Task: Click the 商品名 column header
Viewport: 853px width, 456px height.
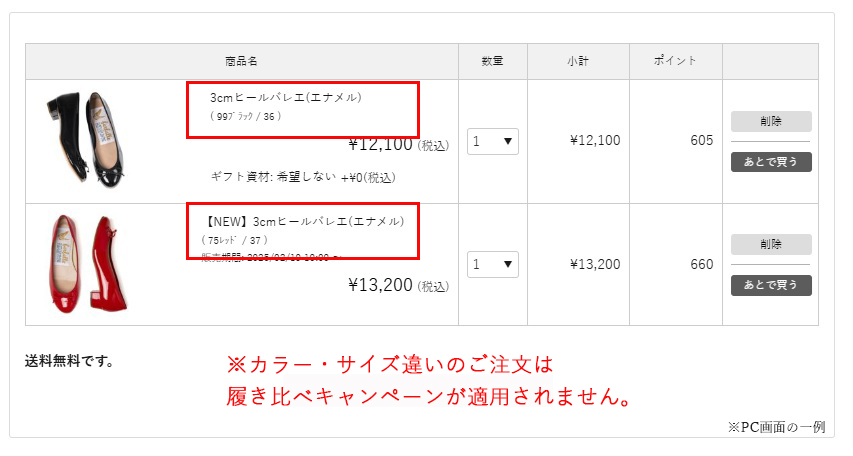Action: click(242, 62)
